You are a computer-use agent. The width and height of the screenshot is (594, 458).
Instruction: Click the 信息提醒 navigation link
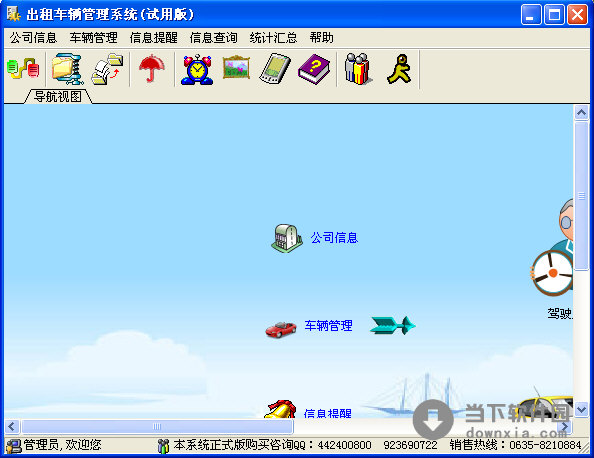tap(328, 413)
